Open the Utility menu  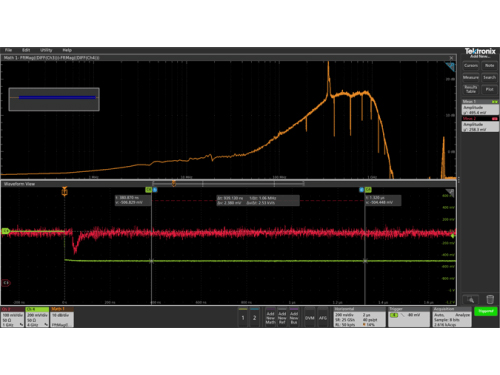[46, 50]
